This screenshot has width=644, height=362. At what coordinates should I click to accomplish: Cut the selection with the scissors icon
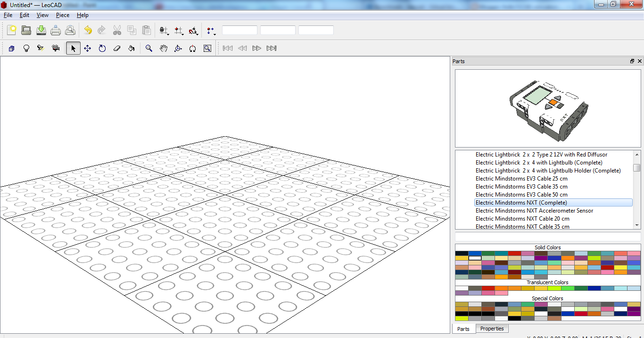pos(117,30)
